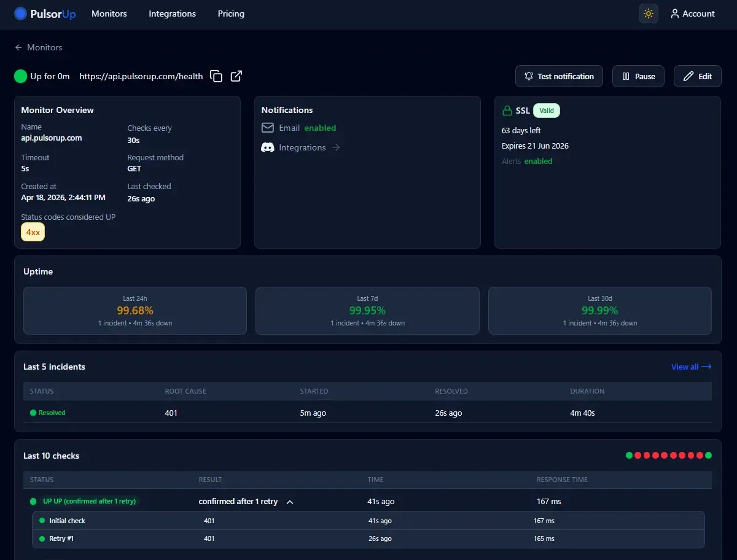
Task: Send a Test notification
Action: coord(559,76)
